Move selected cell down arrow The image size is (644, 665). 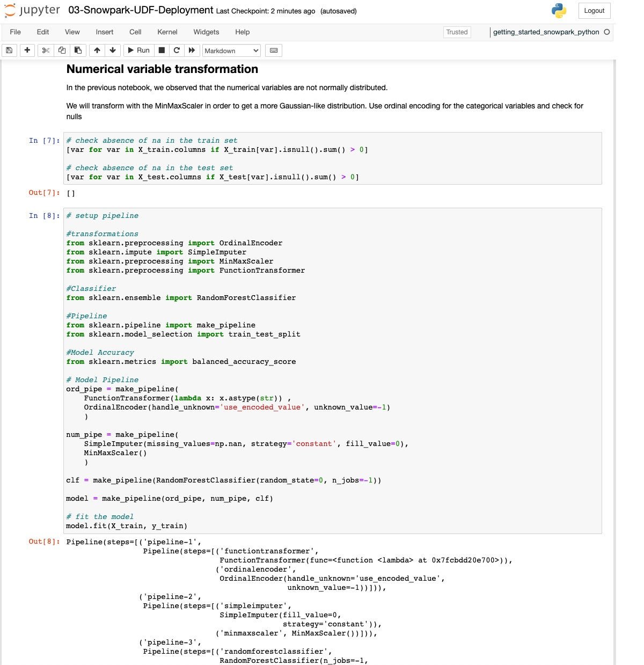click(113, 50)
